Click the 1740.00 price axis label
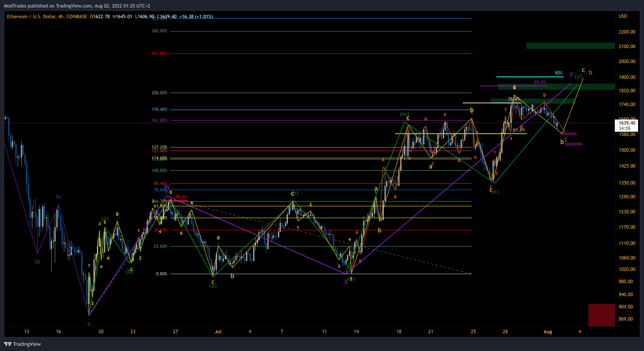 [x=627, y=105]
